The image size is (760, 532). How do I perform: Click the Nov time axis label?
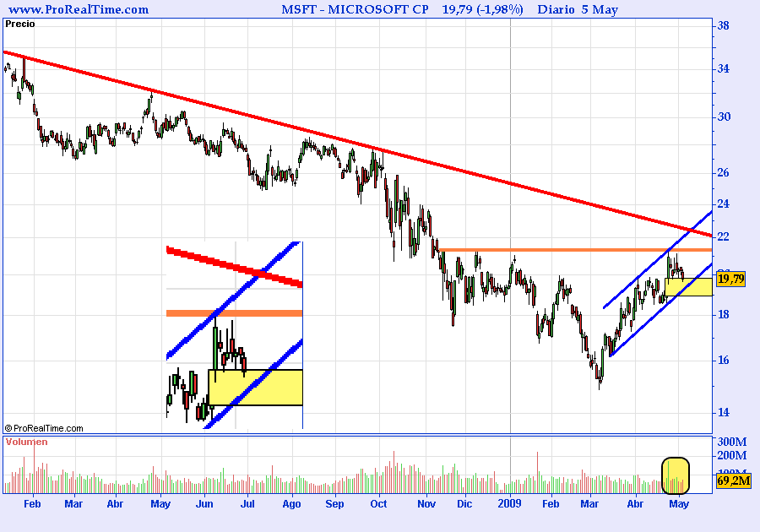pos(426,504)
